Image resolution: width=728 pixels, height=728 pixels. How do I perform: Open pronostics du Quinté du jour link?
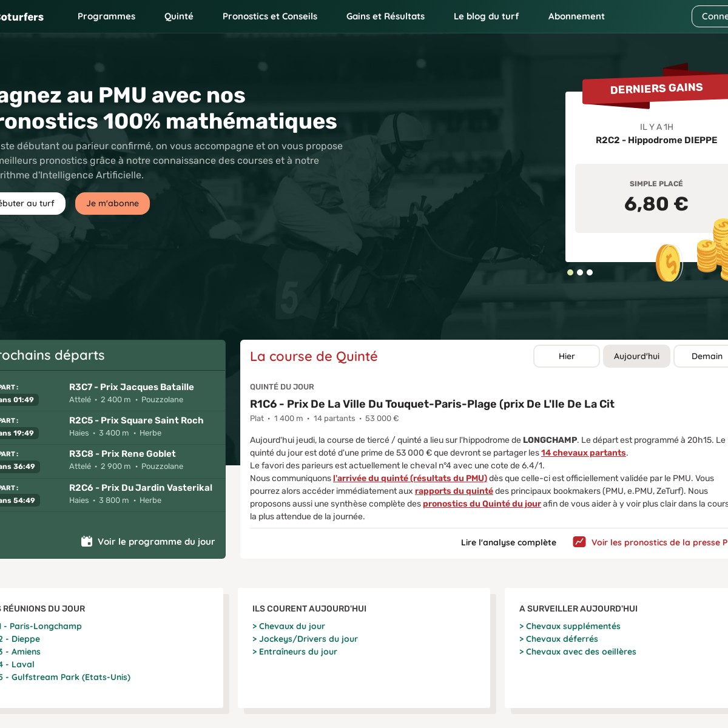482,504
